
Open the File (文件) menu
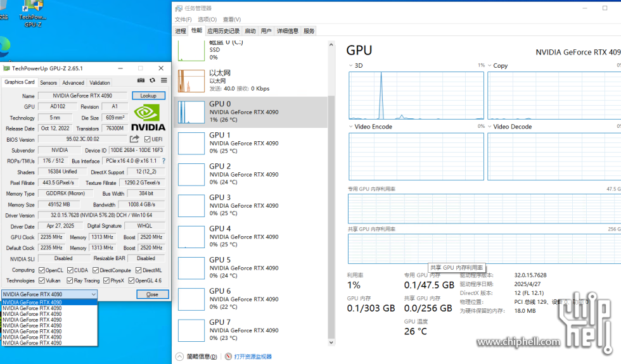click(183, 20)
